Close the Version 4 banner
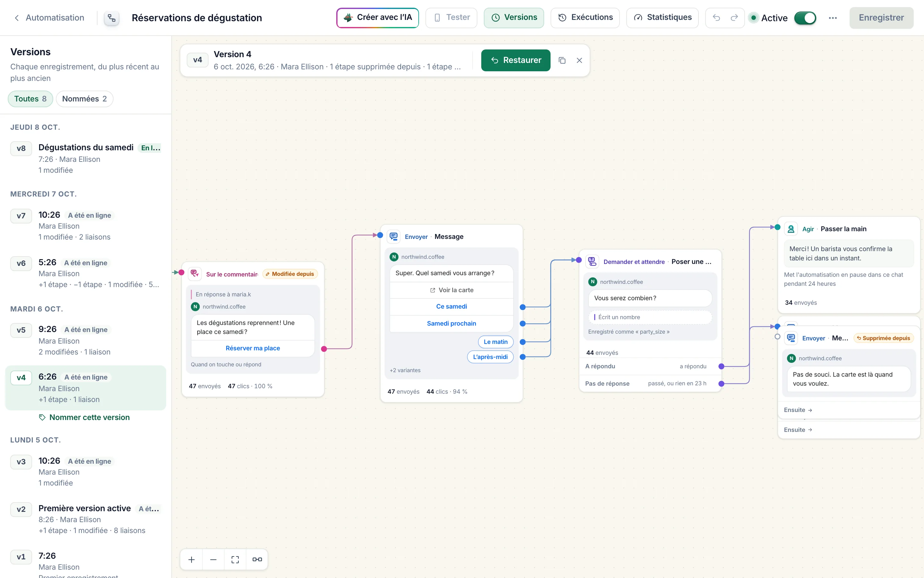924x578 pixels. coord(579,60)
